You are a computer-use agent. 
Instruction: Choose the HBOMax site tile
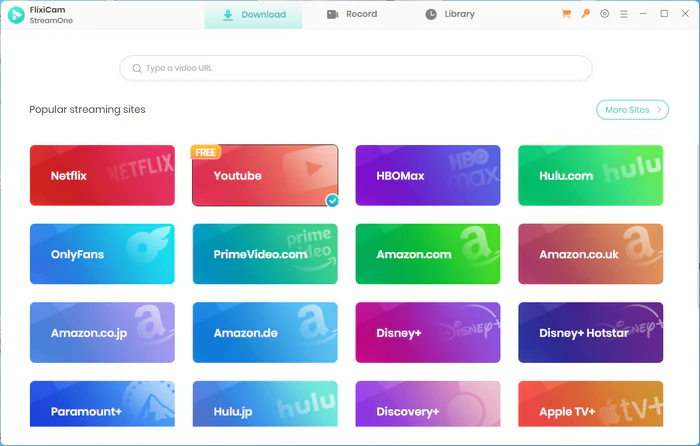pos(427,175)
